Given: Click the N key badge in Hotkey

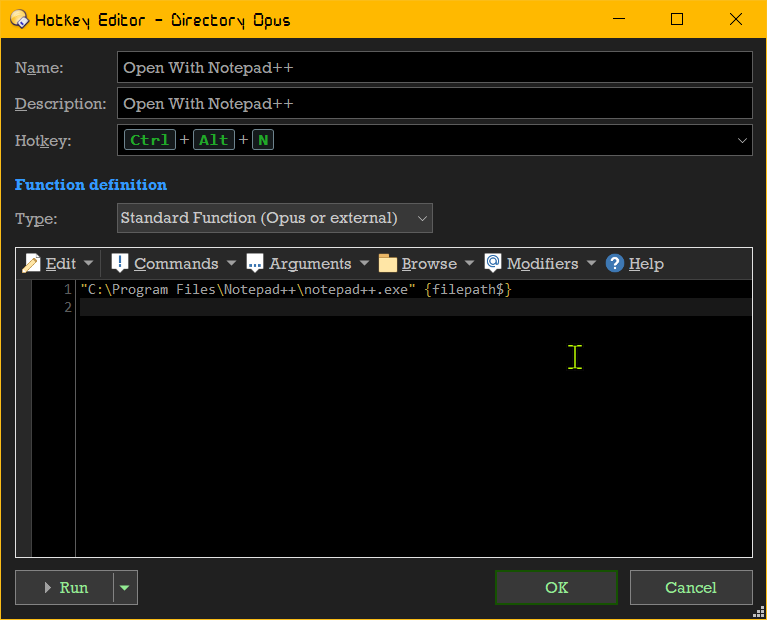Looking at the screenshot, I should [x=263, y=140].
